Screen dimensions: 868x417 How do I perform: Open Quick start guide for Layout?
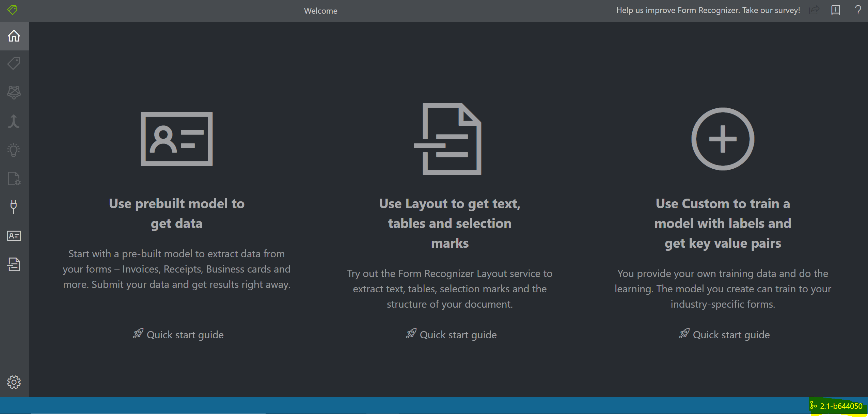451,335
